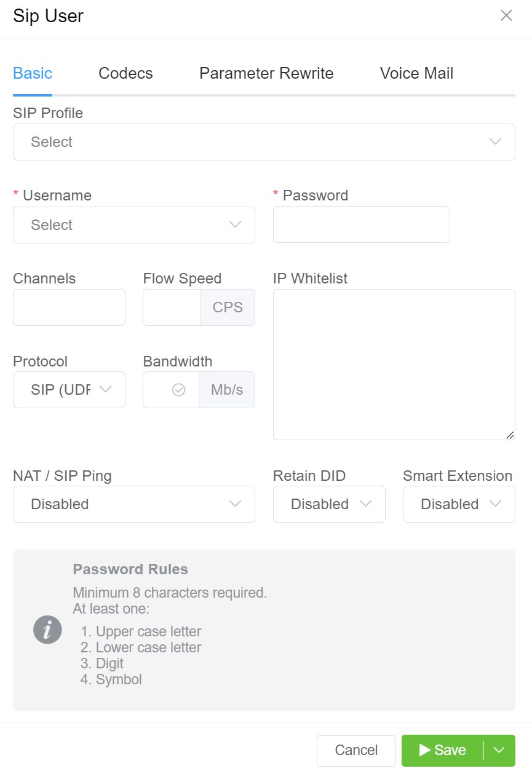Click the green Save button
This screenshot has height=771, width=532.
click(x=442, y=750)
